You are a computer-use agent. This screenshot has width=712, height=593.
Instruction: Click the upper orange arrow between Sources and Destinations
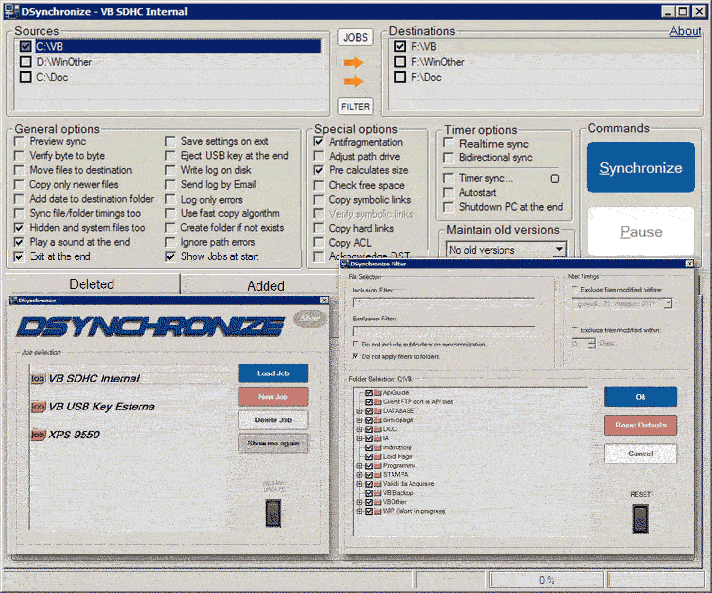coord(354,62)
